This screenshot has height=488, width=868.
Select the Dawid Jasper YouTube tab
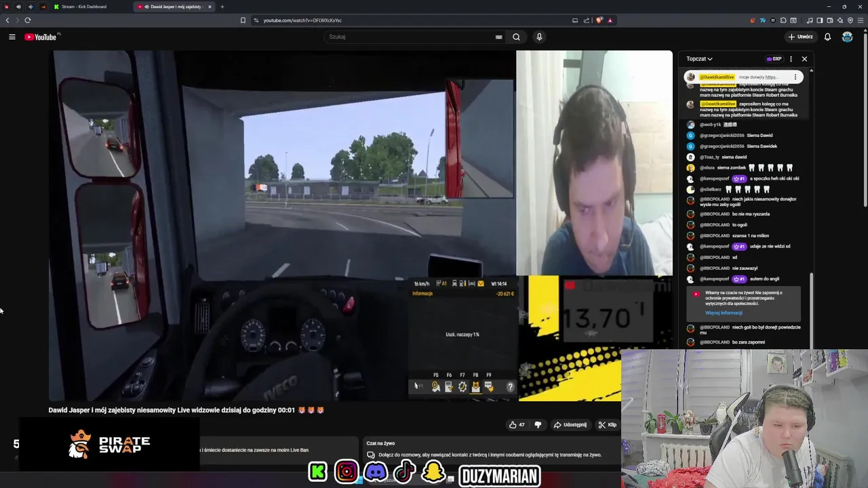tap(173, 7)
